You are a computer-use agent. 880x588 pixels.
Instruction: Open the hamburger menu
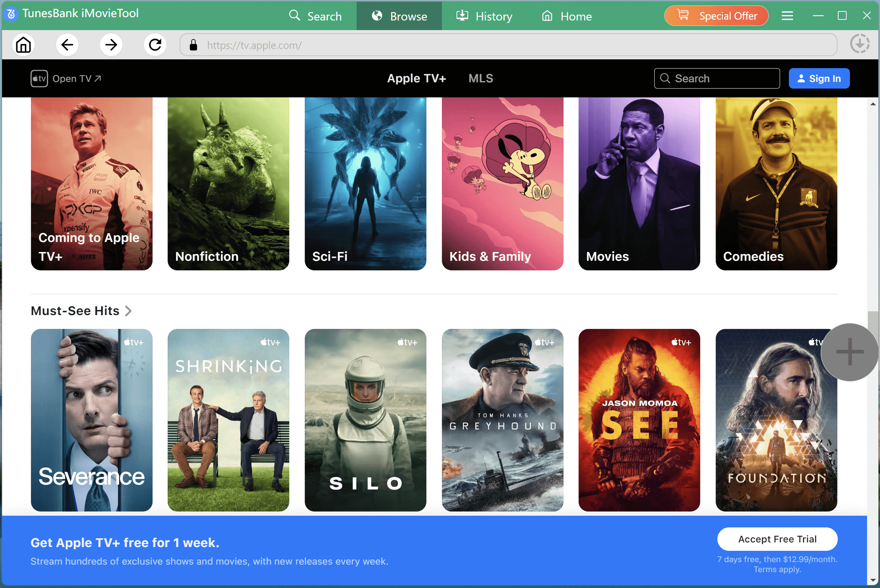[x=787, y=15]
